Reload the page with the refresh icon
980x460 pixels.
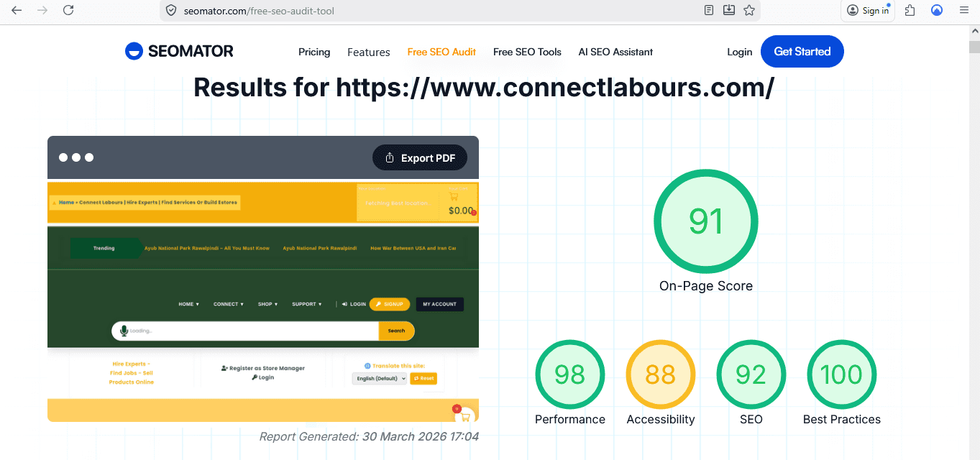[68, 10]
